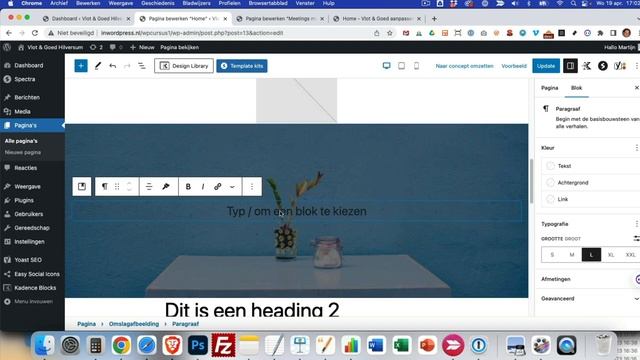Open the document overview list view
Image resolution: width=640 pixels, height=360 pixels.
pos(142,66)
